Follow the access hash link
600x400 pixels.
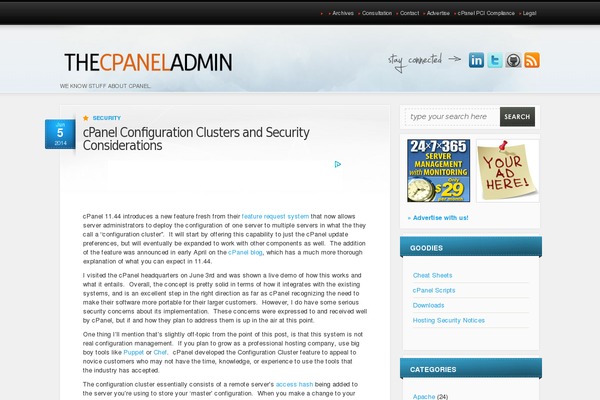tap(294, 384)
